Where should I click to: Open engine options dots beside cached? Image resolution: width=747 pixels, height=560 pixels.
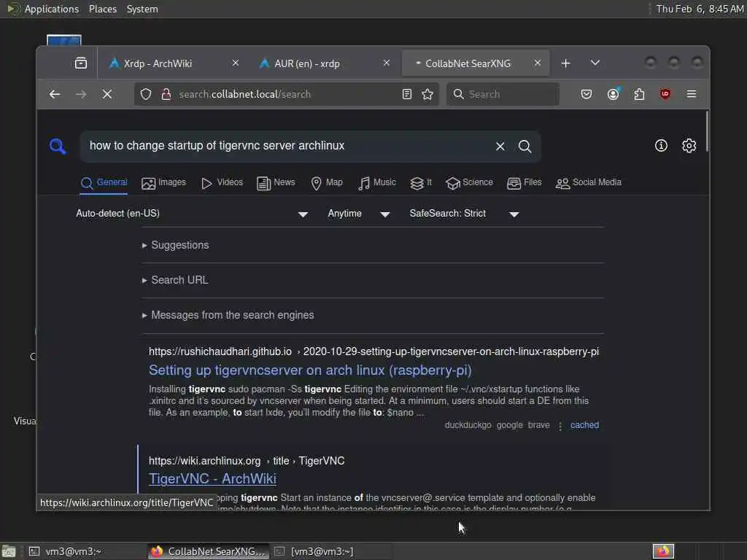click(560, 426)
